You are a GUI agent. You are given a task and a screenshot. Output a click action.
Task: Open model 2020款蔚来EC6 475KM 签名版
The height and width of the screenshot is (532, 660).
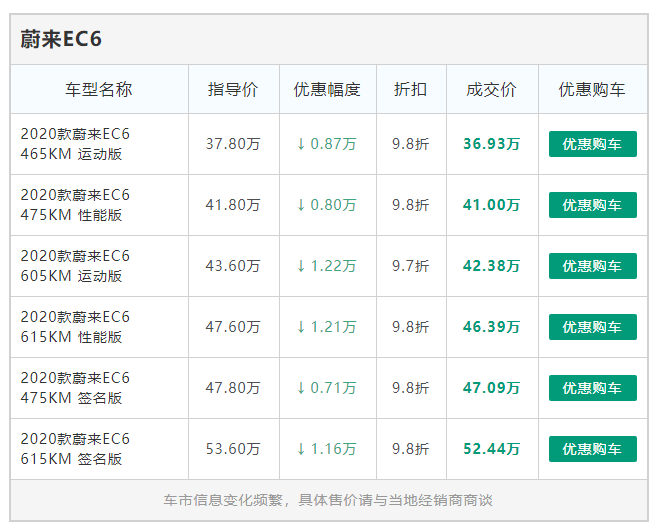point(75,388)
